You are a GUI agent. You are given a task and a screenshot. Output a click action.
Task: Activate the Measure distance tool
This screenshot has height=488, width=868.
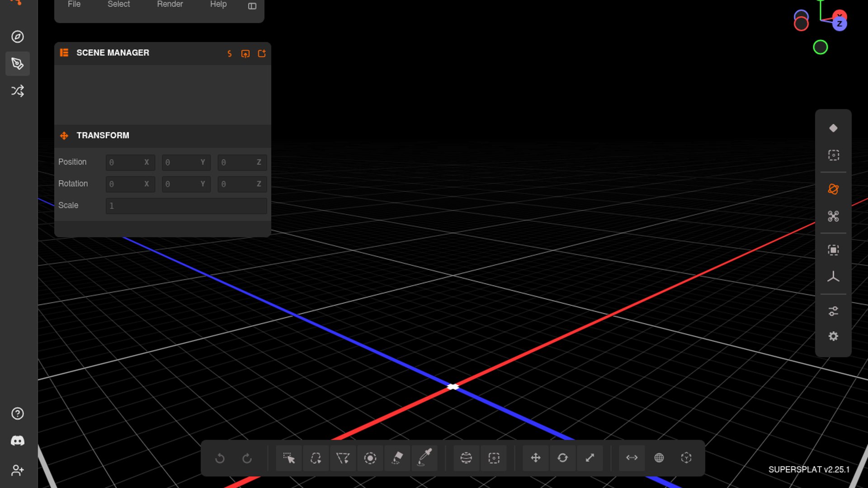point(632,458)
